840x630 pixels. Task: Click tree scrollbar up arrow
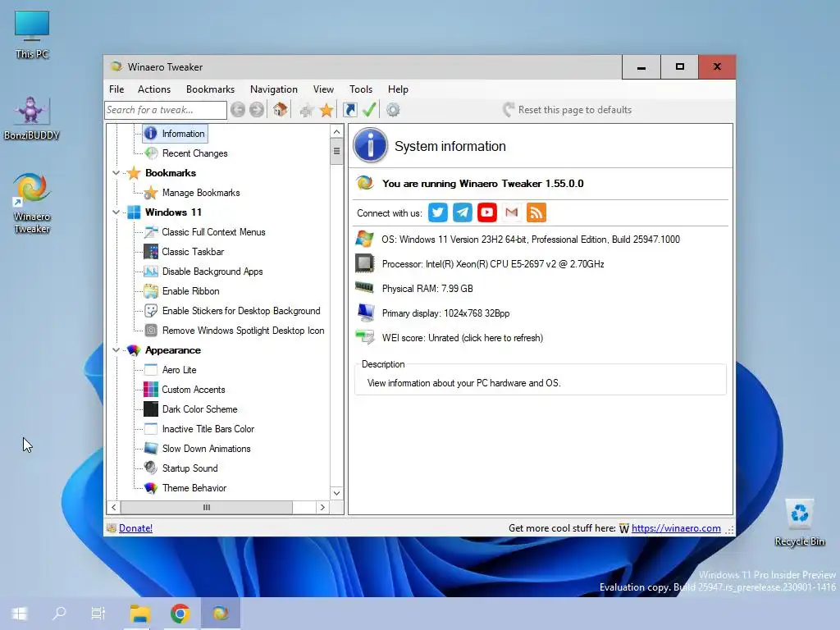tap(336, 132)
